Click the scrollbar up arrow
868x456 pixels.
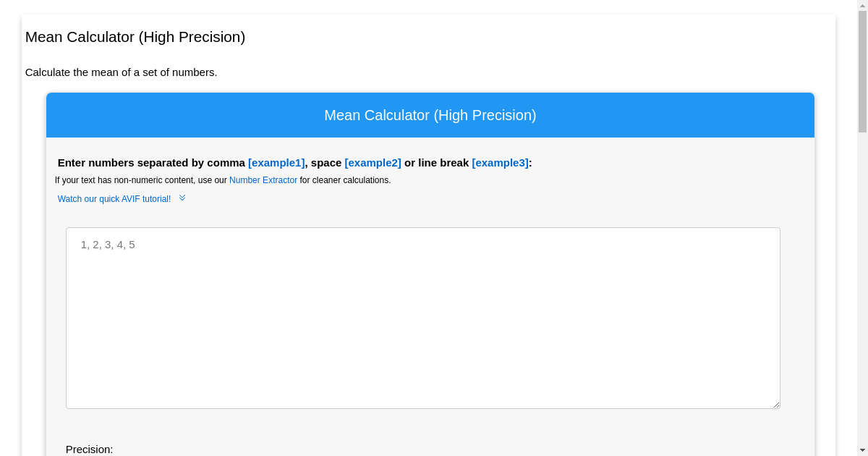point(862,5)
